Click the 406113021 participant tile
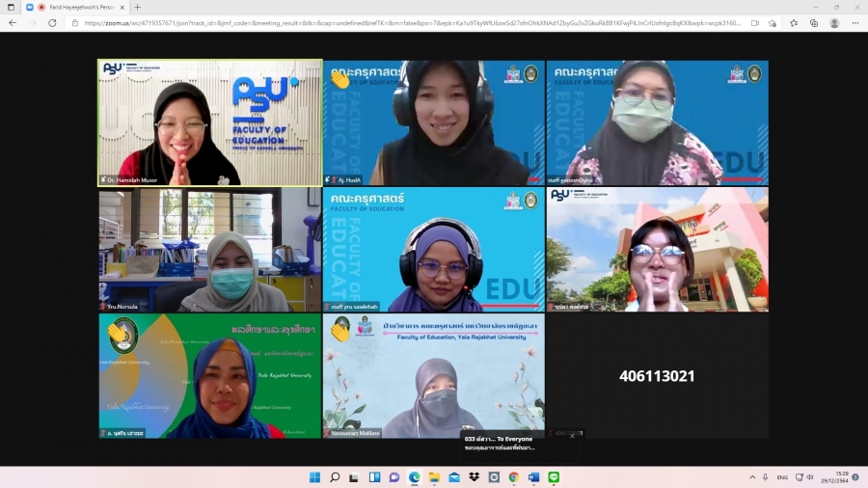868x488 pixels. pos(657,376)
